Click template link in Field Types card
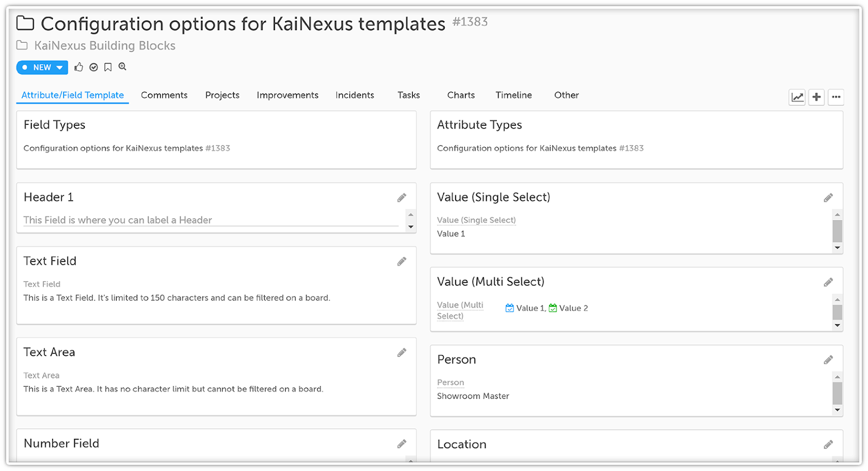868x471 pixels. 126,148
